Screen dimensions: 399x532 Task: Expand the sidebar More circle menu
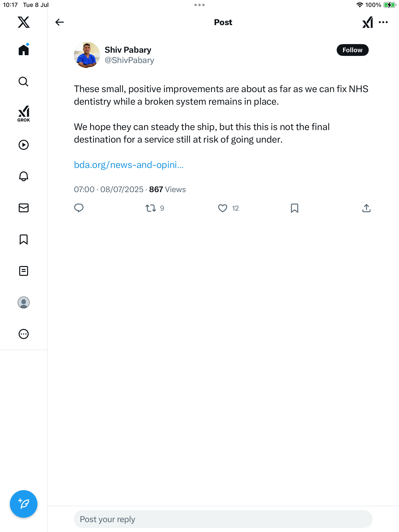pos(24,334)
